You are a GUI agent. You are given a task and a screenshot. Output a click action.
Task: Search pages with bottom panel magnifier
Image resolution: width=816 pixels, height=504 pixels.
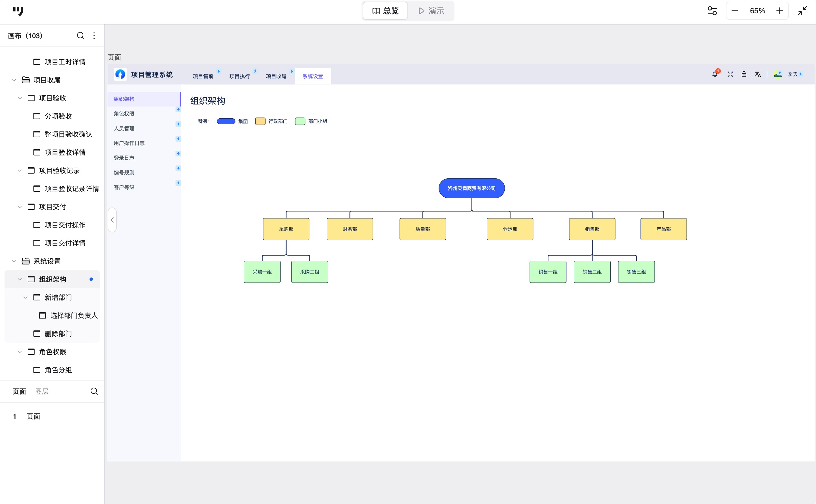(94, 391)
